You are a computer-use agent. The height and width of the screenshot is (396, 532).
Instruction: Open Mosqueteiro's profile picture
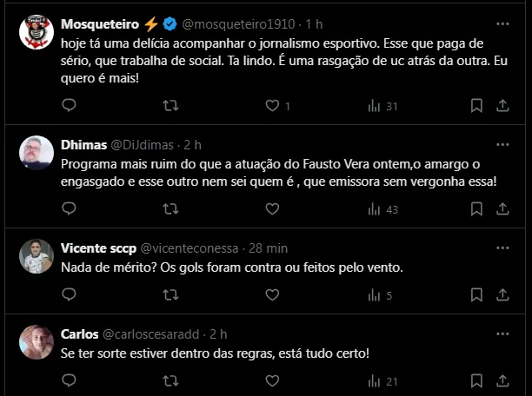(37, 32)
